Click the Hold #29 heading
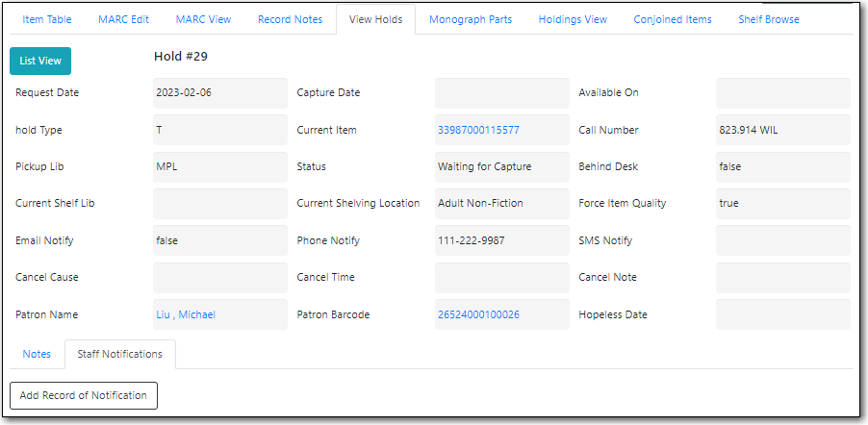Screen dimensions: 868x425 point(181,57)
